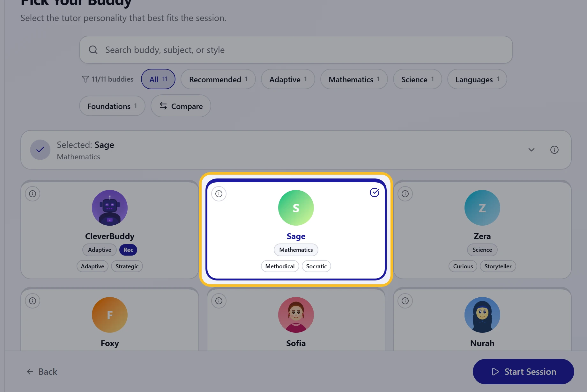Open info icon on Nurah card
Image resolution: width=587 pixels, height=392 pixels.
[x=405, y=301]
